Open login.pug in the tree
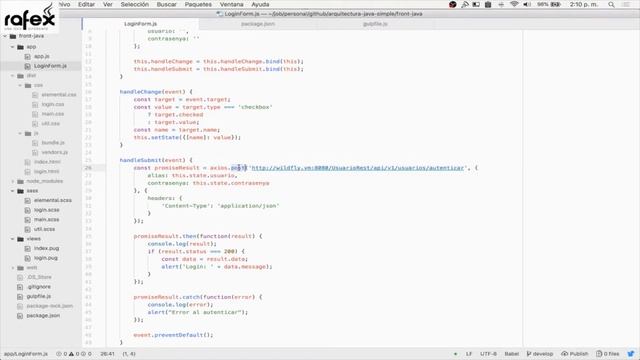 click(46, 258)
